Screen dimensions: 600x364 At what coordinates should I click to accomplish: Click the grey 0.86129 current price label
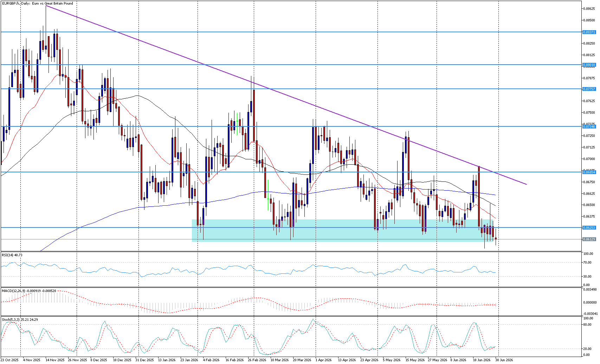(589, 239)
